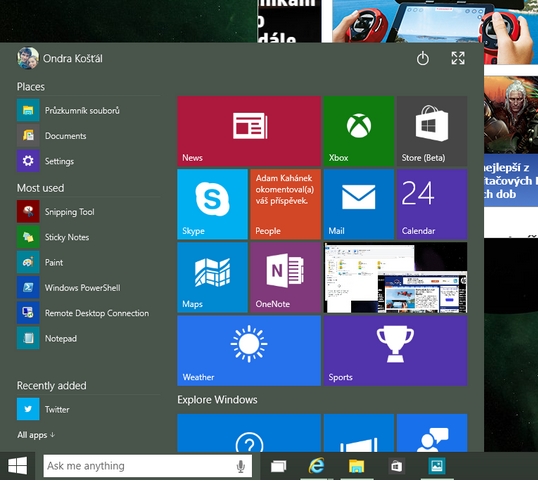Open the power options button
538x481 pixels.
[x=423, y=58]
